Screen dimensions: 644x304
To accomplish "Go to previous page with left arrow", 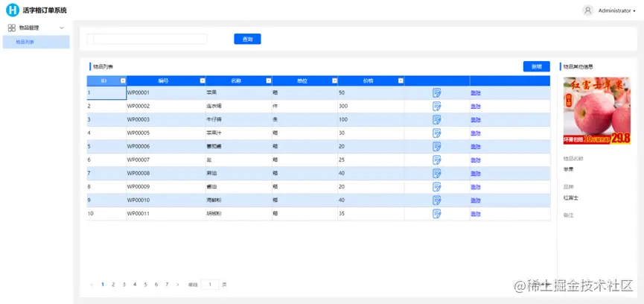I will [x=92, y=285].
